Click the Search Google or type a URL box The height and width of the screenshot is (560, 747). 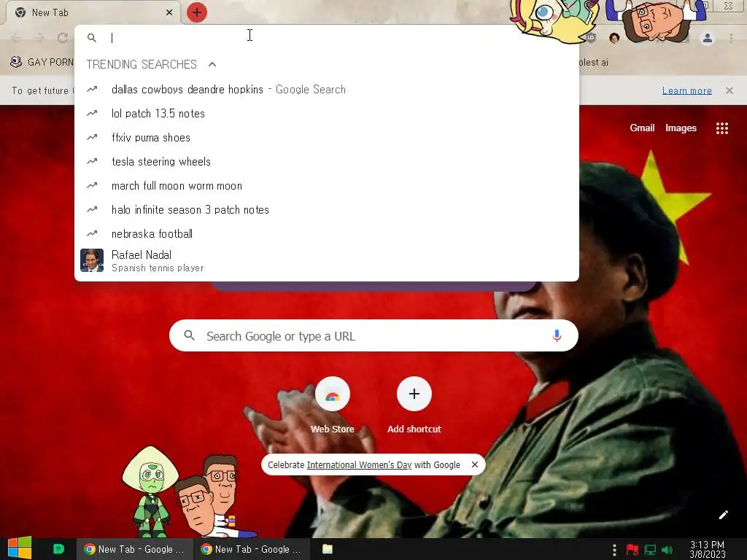(x=374, y=335)
